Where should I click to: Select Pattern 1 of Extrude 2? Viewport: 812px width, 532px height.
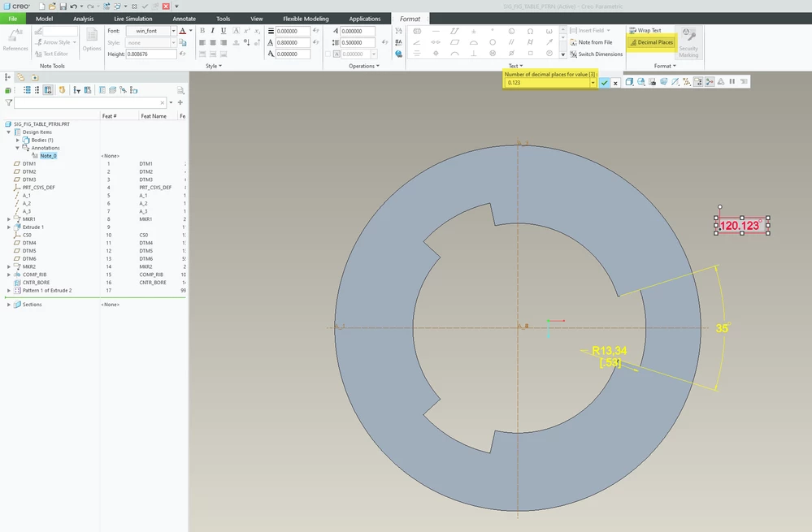point(46,290)
